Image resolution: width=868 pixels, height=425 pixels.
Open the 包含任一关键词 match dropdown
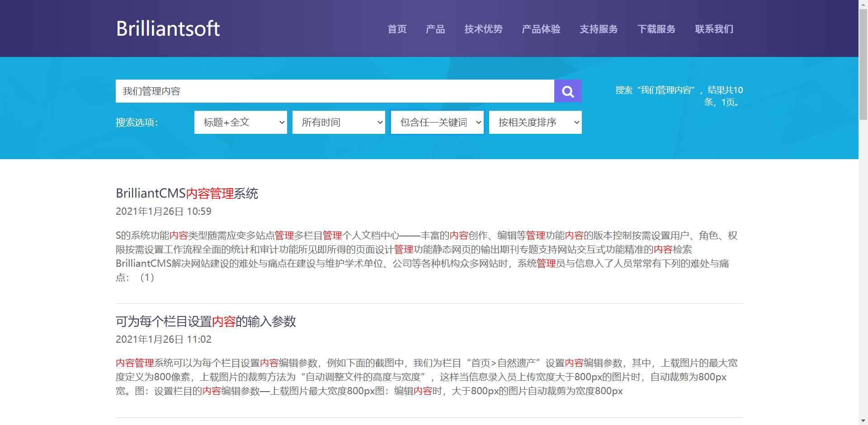tap(437, 123)
